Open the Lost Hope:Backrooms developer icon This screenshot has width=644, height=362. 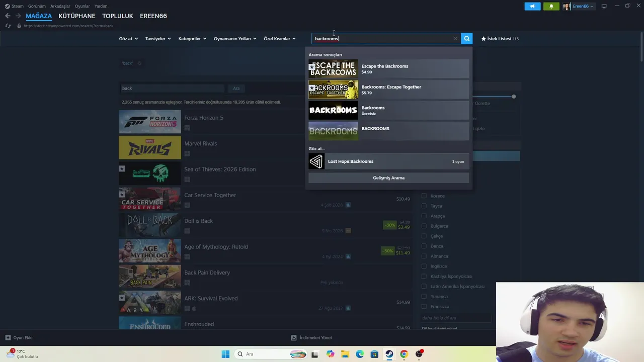316,161
